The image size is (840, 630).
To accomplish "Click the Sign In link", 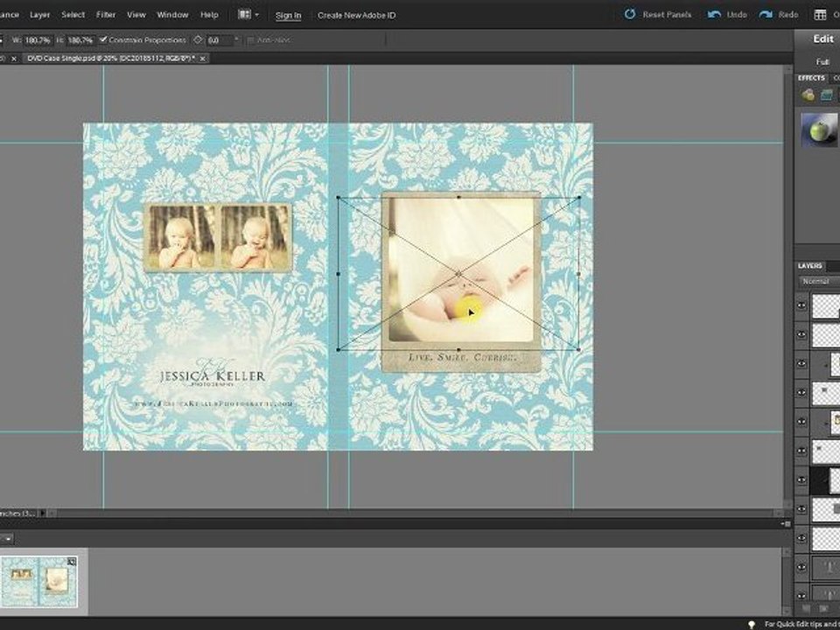I will (x=288, y=15).
